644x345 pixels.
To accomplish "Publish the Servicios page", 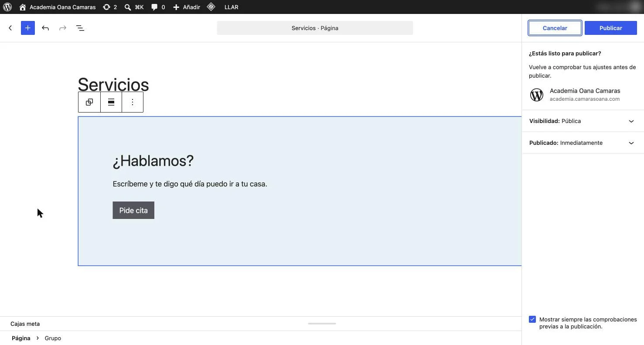I will coord(610,28).
